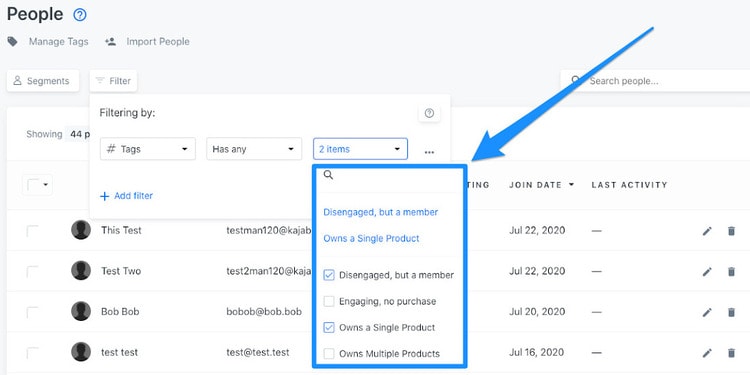This screenshot has width=750, height=375.
Task: Click test test avatar
Action: click(81, 352)
